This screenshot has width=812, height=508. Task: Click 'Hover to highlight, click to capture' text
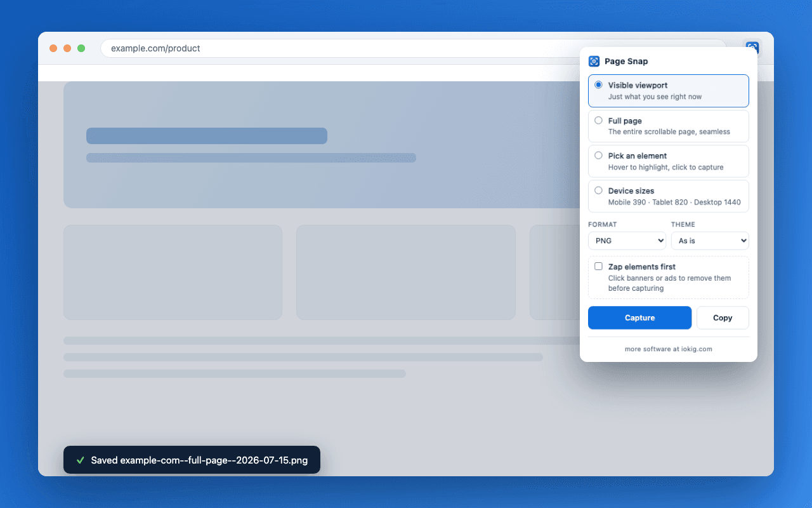(x=665, y=167)
